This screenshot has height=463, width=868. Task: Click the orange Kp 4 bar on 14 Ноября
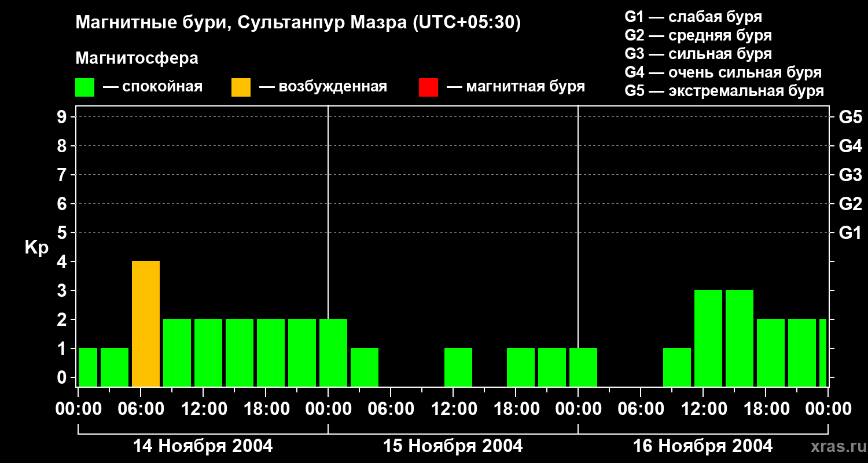point(146,324)
